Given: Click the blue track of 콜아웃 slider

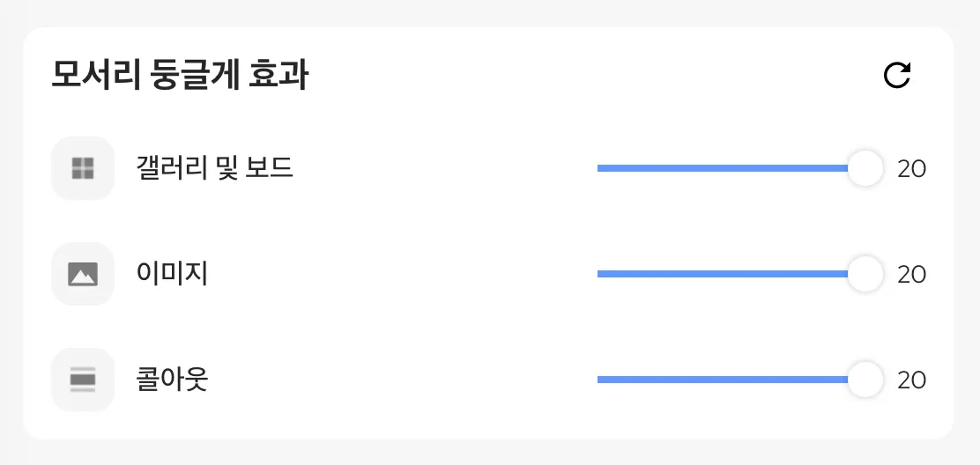Looking at the screenshot, I should pos(723,380).
